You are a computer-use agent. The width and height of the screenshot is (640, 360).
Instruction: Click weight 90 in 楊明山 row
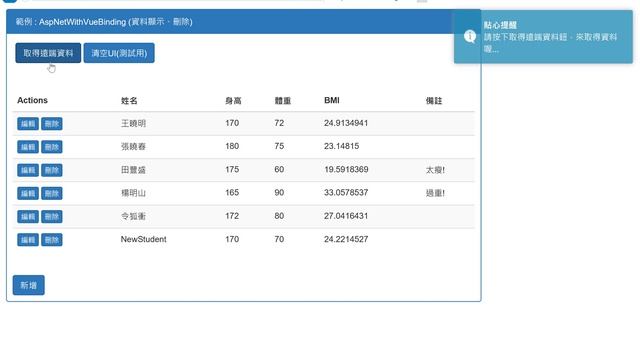[x=279, y=193]
